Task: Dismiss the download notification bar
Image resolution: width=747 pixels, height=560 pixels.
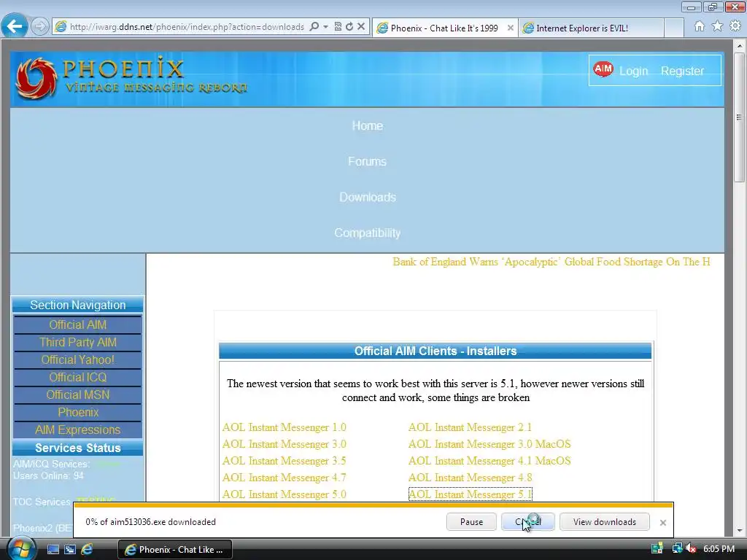Action: click(x=662, y=523)
